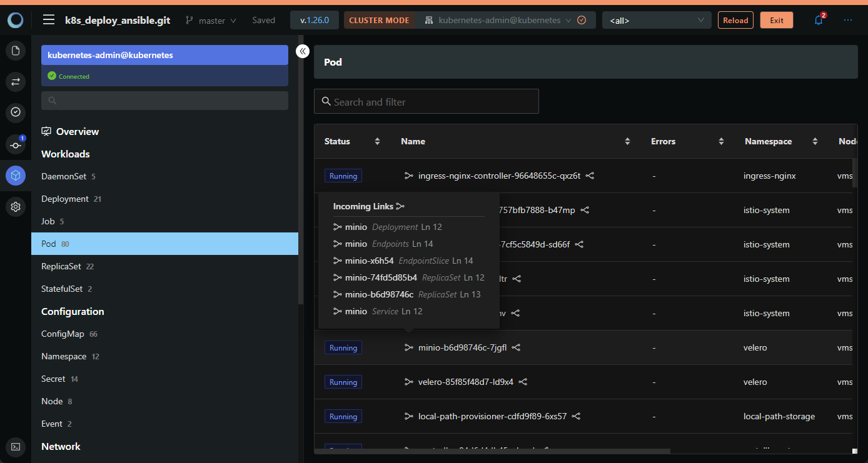Click the cluster connection check icon

pos(582,20)
